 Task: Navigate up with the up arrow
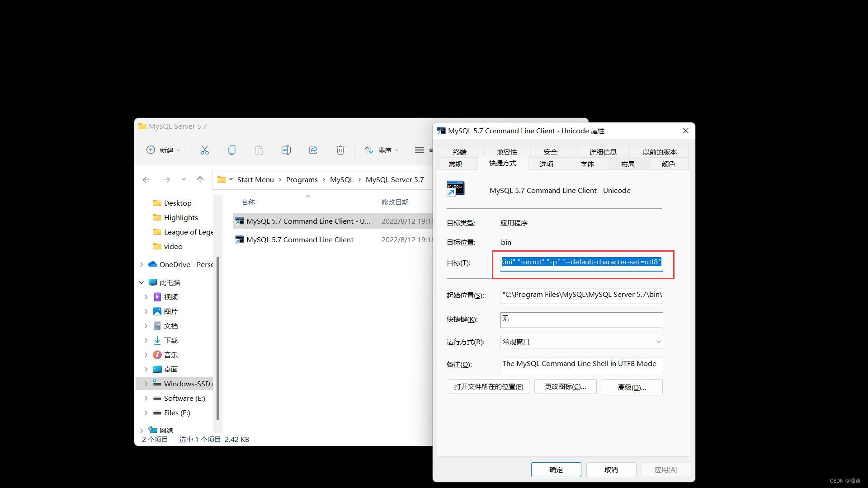pos(200,180)
